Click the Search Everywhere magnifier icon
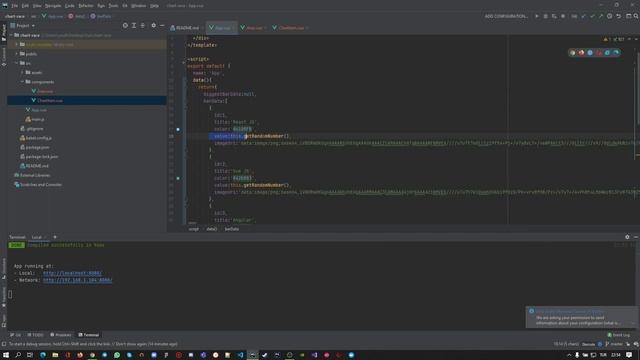 click(x=636, y=16)
